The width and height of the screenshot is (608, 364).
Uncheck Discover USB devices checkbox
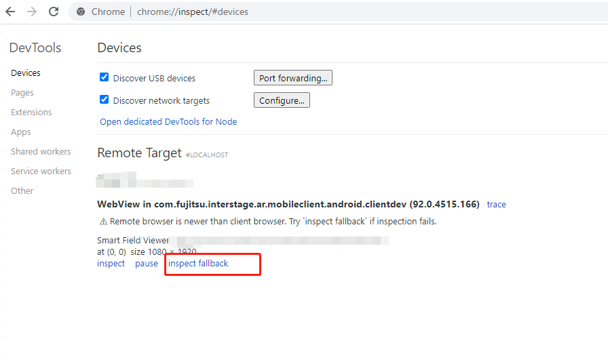104,77
